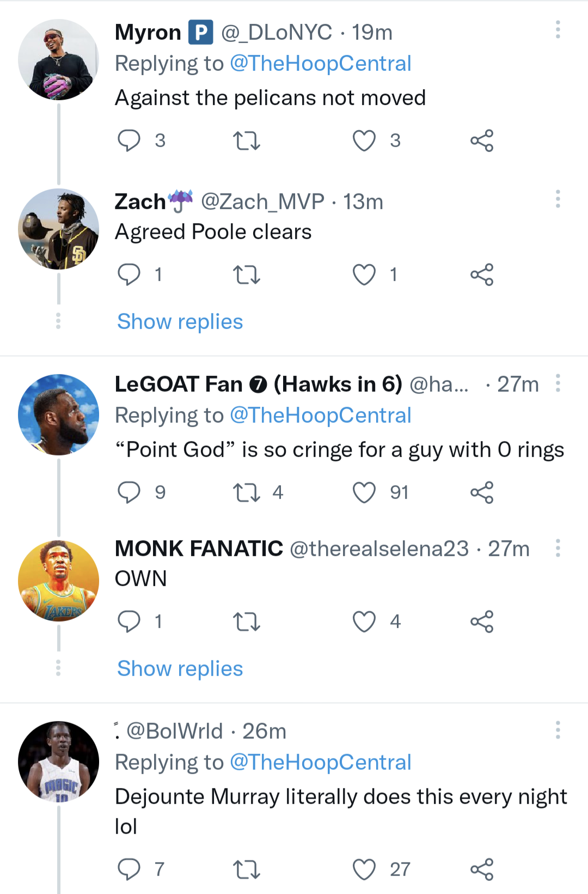Open more options menu on Zach's tweet
Screen dimensions: 588x894
pyautogui.click(x=558, y=199)
